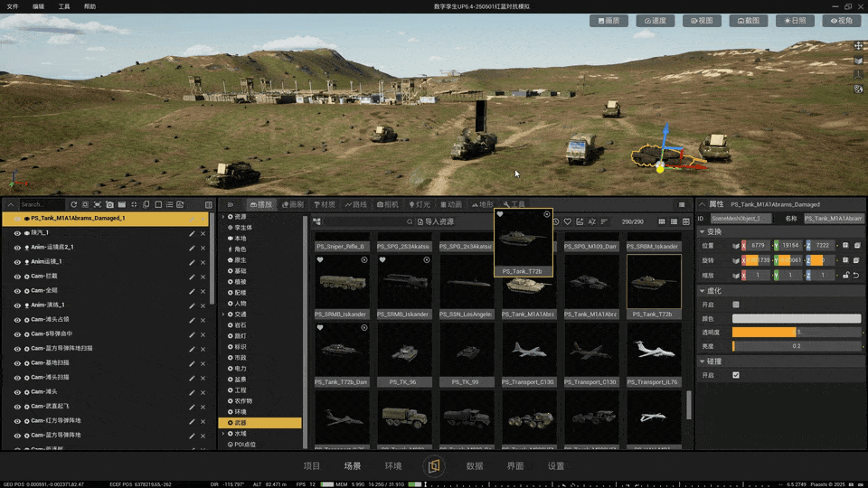Click the 截图 button in the viewport
The height and width of the screenshot is (488, 868).
coord(749,21)
